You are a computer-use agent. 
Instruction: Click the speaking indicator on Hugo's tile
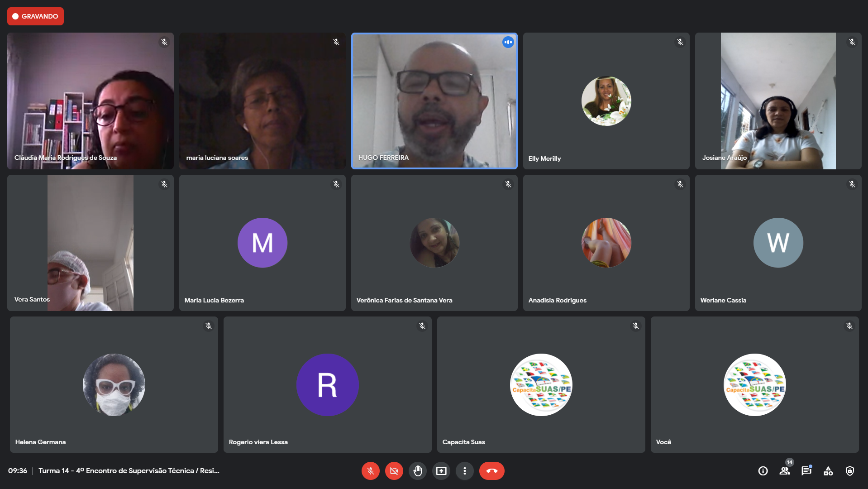click(x=508, y=42)
